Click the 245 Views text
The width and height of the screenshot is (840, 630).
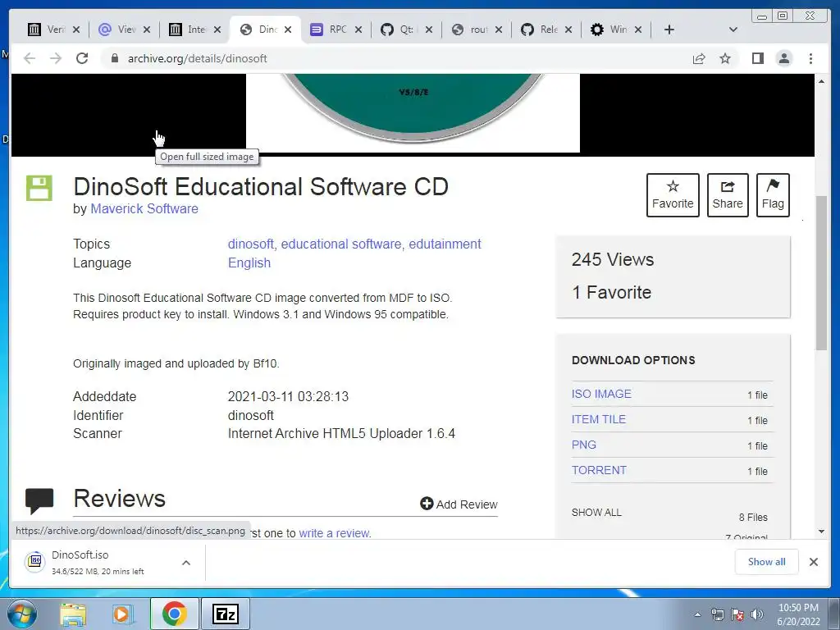[x=612, y=259]
